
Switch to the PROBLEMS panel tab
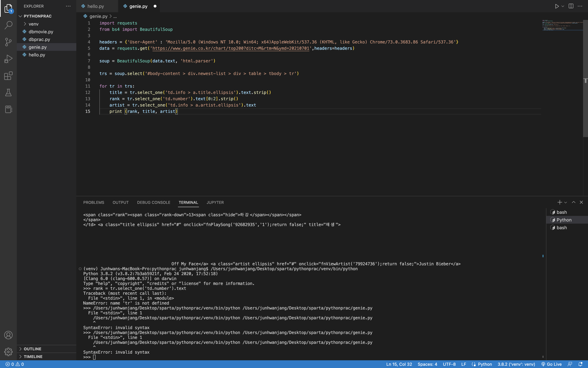pyautogui.click(x=94, y=203)
